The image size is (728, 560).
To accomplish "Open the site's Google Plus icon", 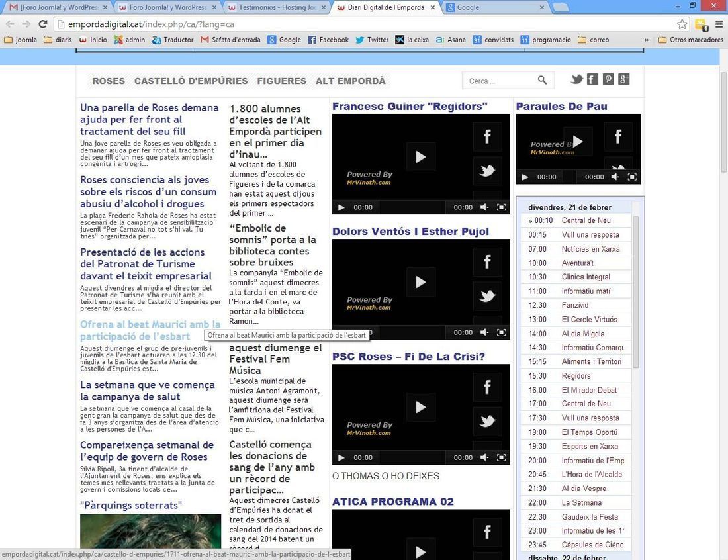I will coord(624,79).
